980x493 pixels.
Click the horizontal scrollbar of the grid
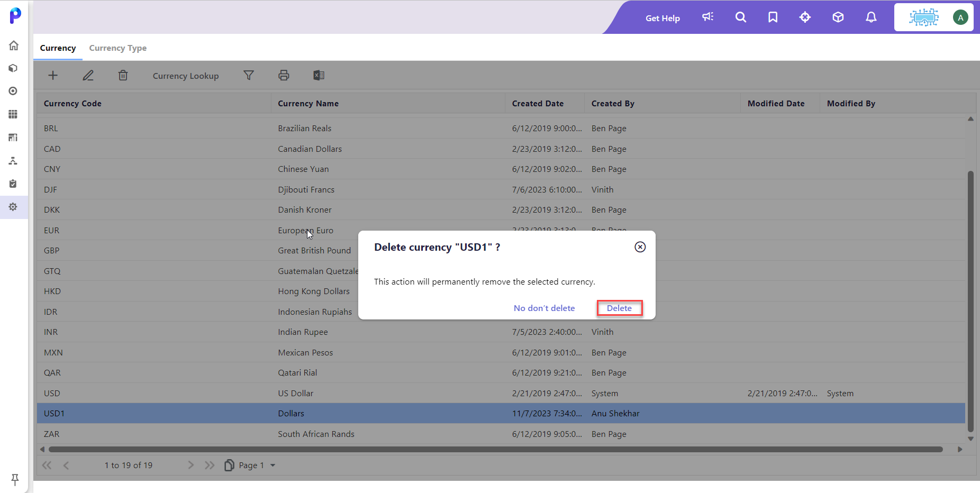pyautogui.click(x=496, y=449)
